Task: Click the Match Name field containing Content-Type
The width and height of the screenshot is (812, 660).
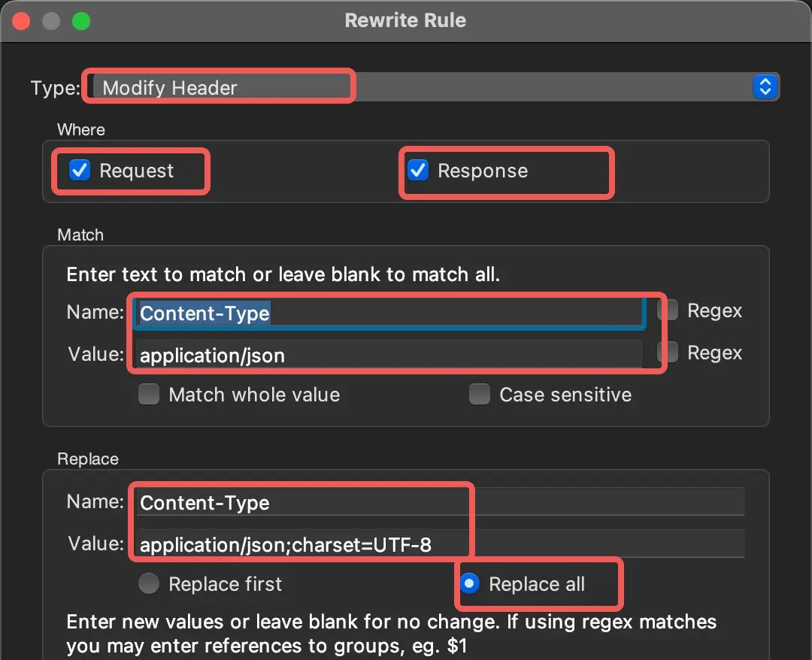Action: (388, 313)
